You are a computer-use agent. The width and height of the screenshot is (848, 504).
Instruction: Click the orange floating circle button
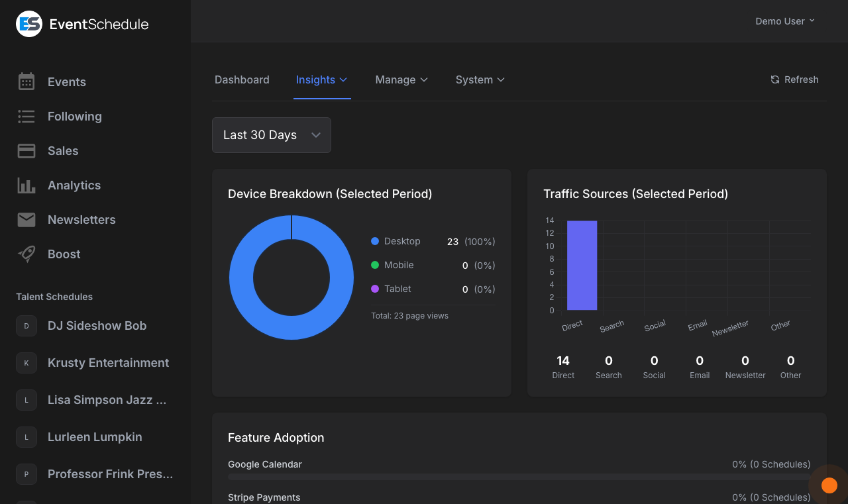(x=829, y=485)
